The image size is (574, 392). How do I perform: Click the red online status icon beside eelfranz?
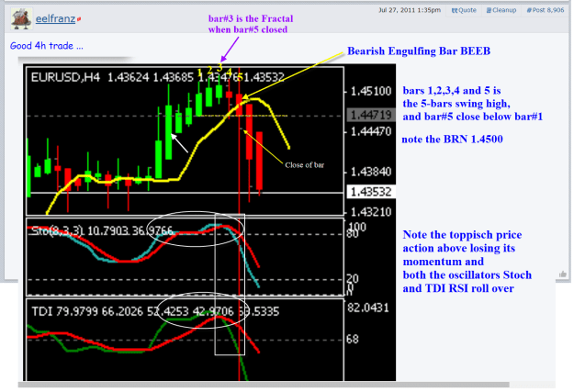[79, 19]
